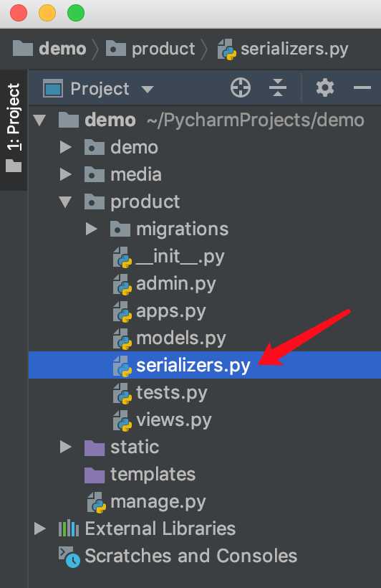This screenshot has width=381, height=588.
Task: Collapse the product folder tree arrow
Action: 66,201
